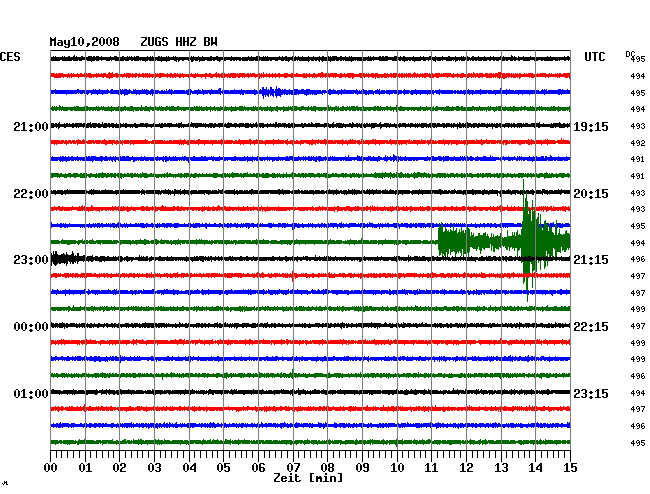
Task: Select the 22:00 local time label
Action: (31, 194)
